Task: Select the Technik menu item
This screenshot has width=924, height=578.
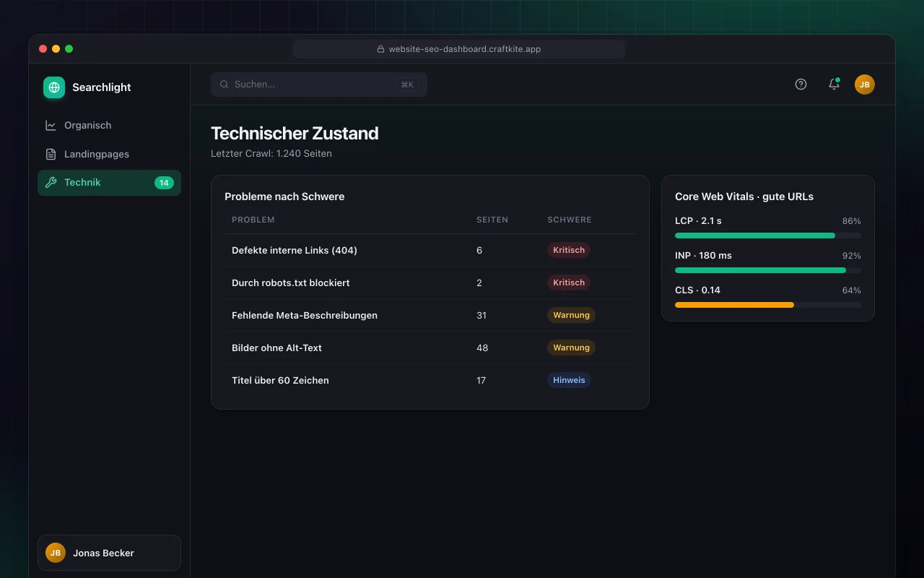Action: 109,183
